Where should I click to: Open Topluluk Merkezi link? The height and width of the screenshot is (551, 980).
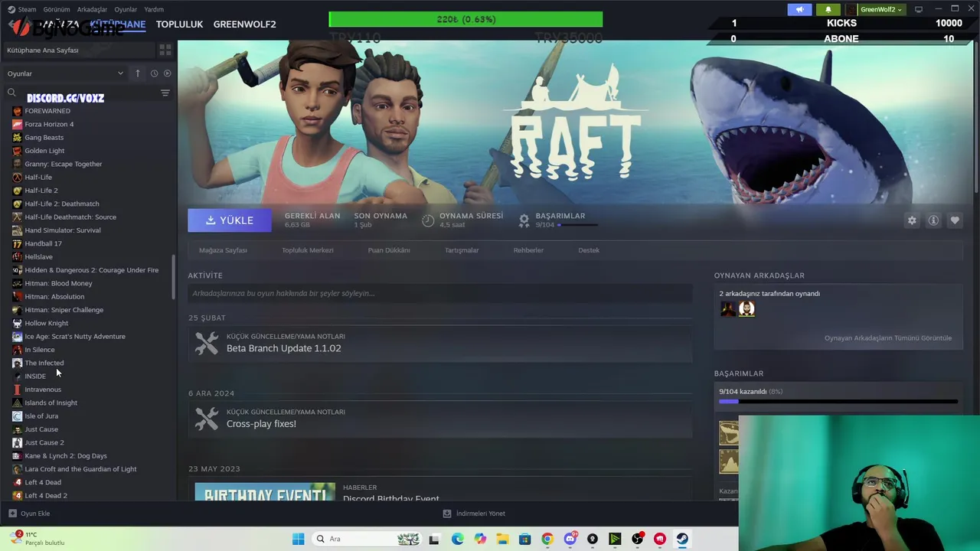click(308, 250)
